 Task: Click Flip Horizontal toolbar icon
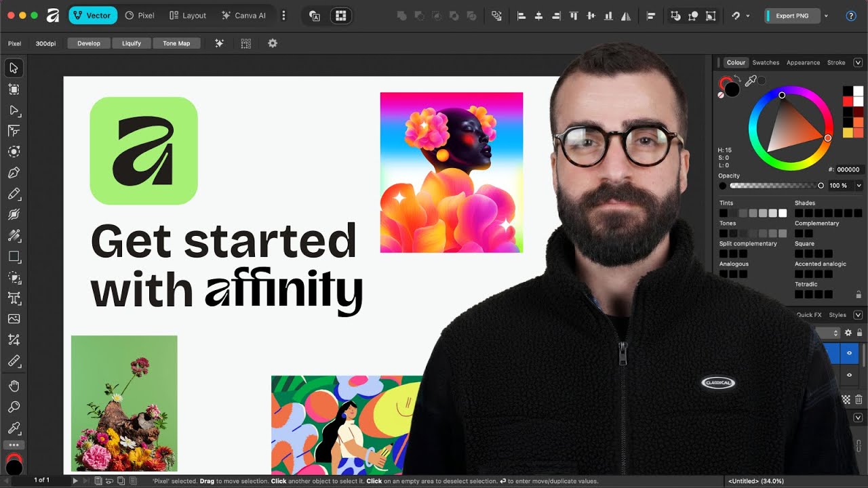[627, 16]
